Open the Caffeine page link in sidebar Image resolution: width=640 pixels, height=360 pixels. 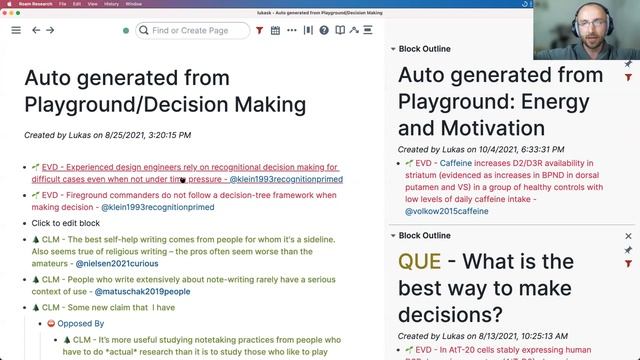[456, 163]
